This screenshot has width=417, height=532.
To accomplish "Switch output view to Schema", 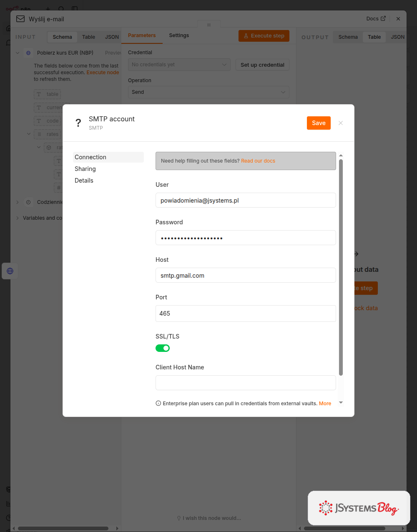I will coord(348,37).
